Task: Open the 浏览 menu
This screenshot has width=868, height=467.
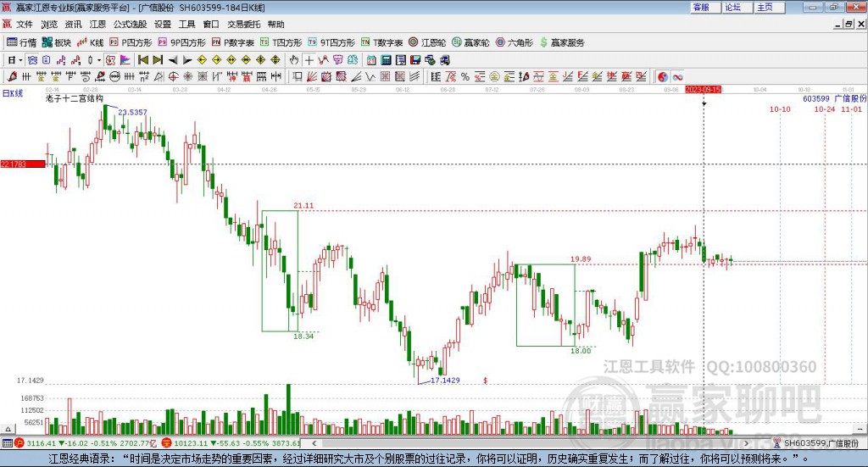Action: (48, 25)
